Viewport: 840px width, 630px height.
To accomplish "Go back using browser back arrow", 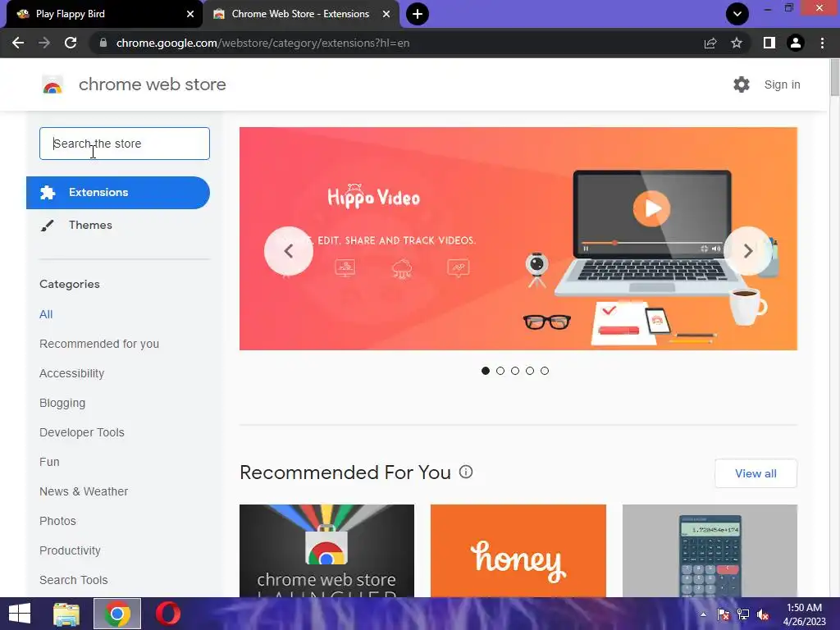I will (x=18, y=43).
